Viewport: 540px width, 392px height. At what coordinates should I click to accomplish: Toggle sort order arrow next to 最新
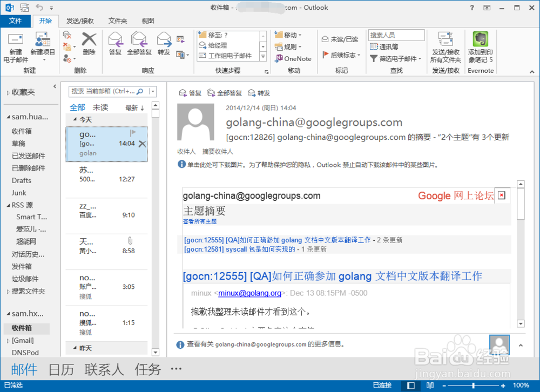coord(142,108)
